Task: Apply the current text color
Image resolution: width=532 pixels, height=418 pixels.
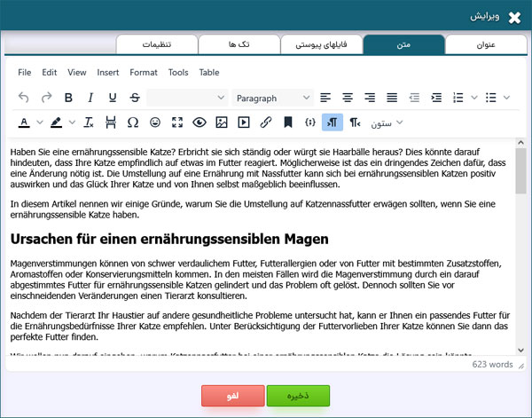Action: pyautogui.click(x=24, y=122)
